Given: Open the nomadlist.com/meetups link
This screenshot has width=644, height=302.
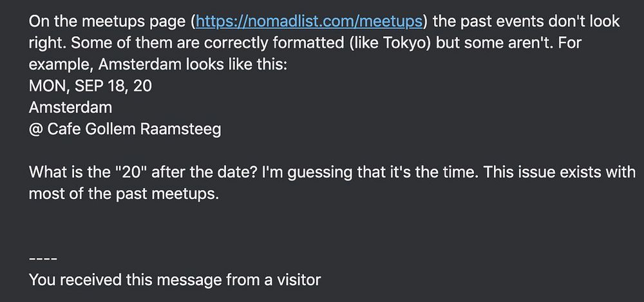Looking at the screenshot, I should click(309, 21).
